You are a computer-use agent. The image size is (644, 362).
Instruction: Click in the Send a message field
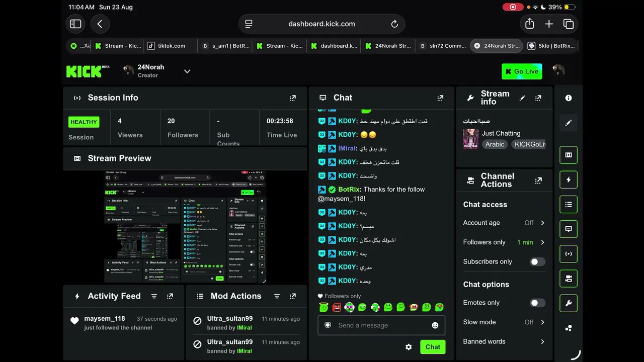pos(381,325)
